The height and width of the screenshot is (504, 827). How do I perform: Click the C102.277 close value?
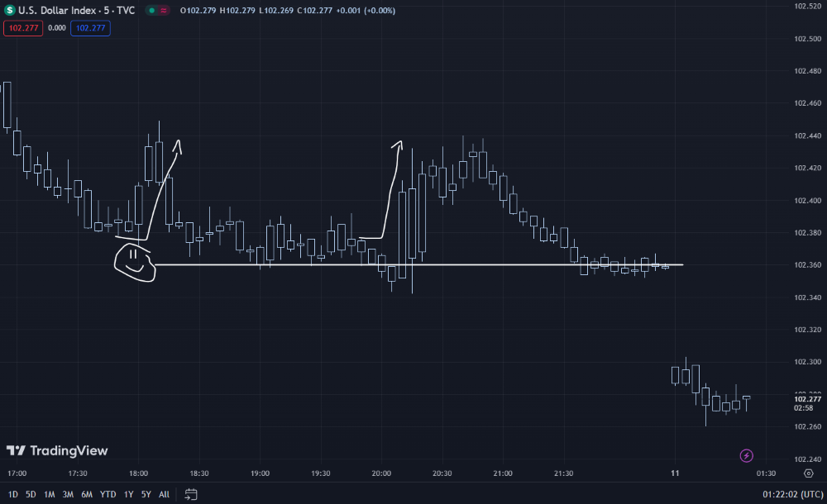pyautogui.click(x=314, y=11)
